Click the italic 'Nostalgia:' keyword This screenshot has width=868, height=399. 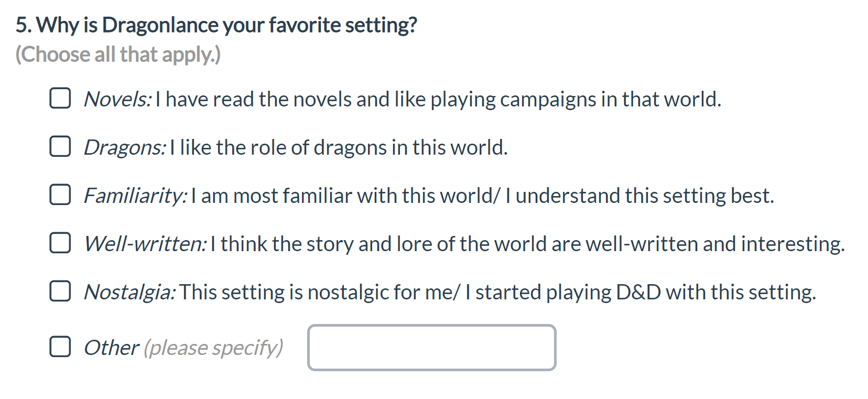click(x=130, y=292)
